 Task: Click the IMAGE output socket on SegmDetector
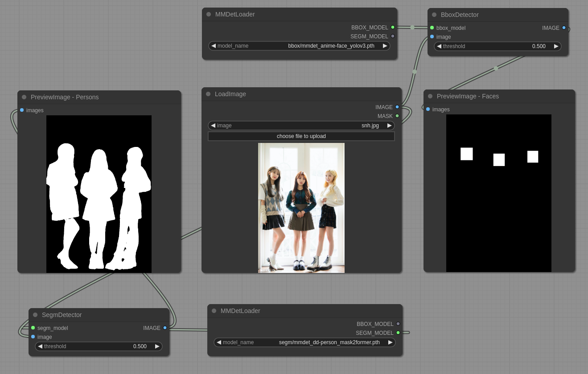[x=165, y=328]
